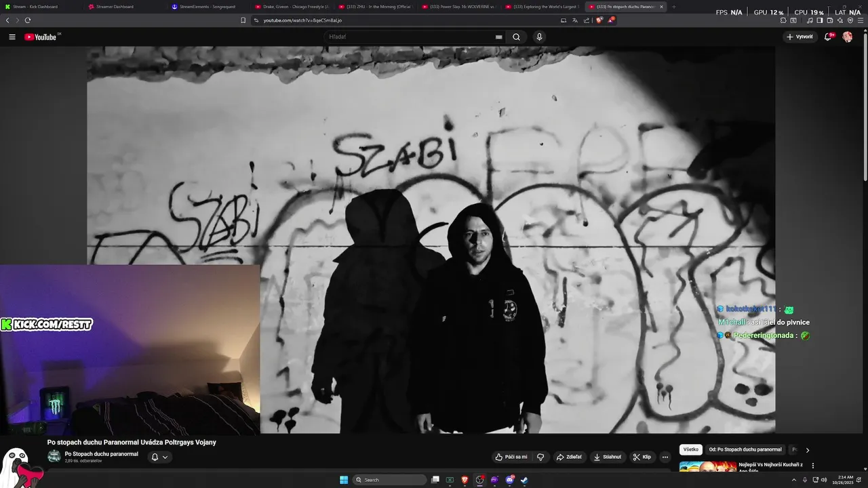
Task: Open the browser main menu icon
Action: [861, 20]
